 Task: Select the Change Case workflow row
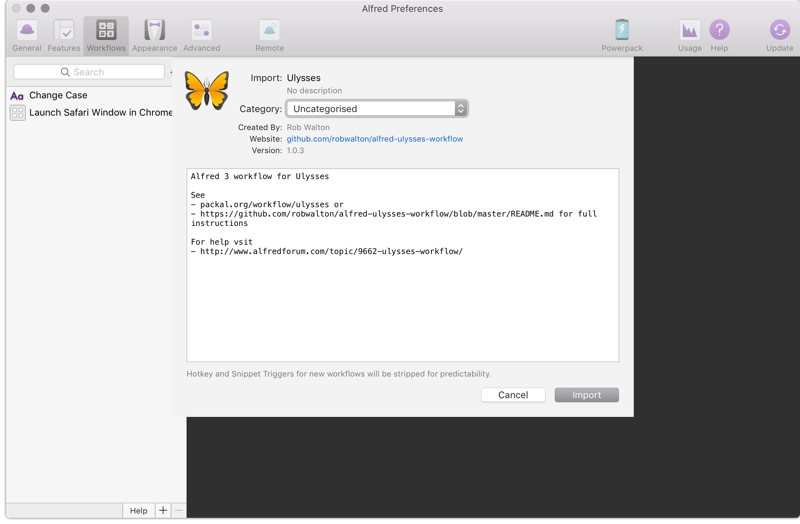91,95
